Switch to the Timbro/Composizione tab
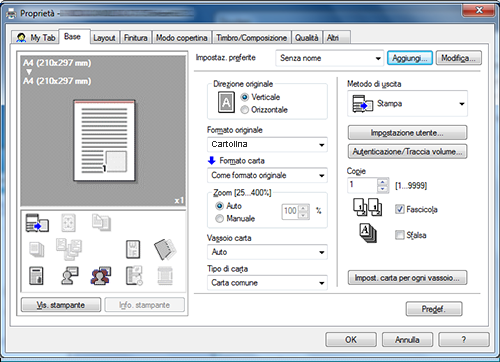500x362 pixels. tap(251, 38)
